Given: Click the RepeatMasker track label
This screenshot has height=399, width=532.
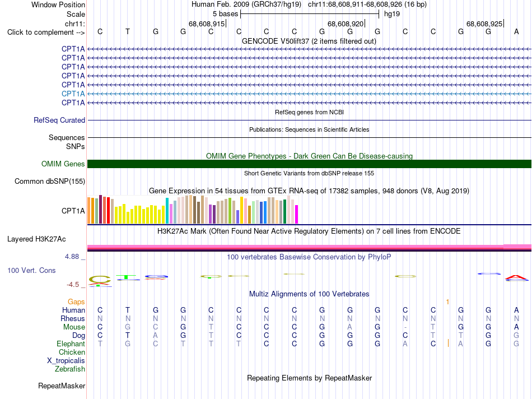Looking at the screenshot, I should [x=62, y=386].
